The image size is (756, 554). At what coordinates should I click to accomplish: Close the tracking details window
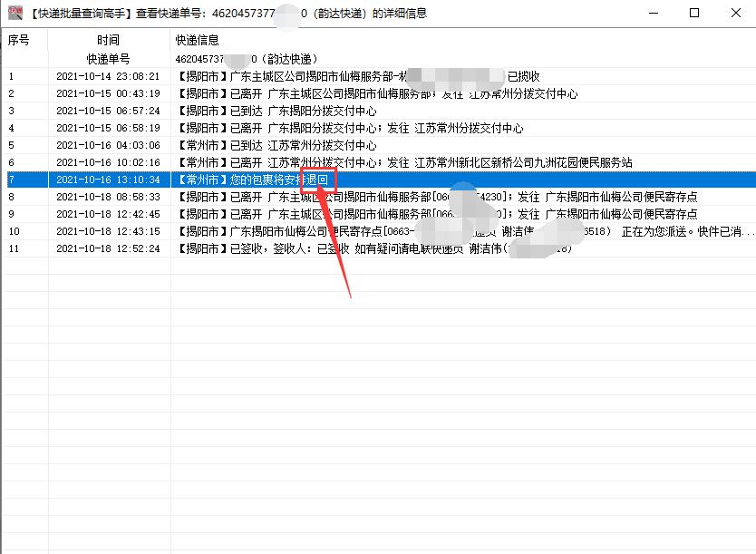tap(736, 14)
